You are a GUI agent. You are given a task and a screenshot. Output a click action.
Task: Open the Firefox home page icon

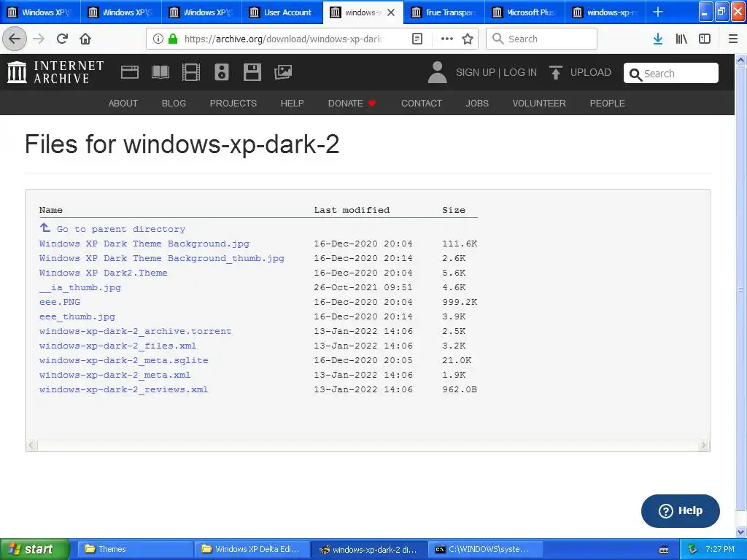coord(85,39)
